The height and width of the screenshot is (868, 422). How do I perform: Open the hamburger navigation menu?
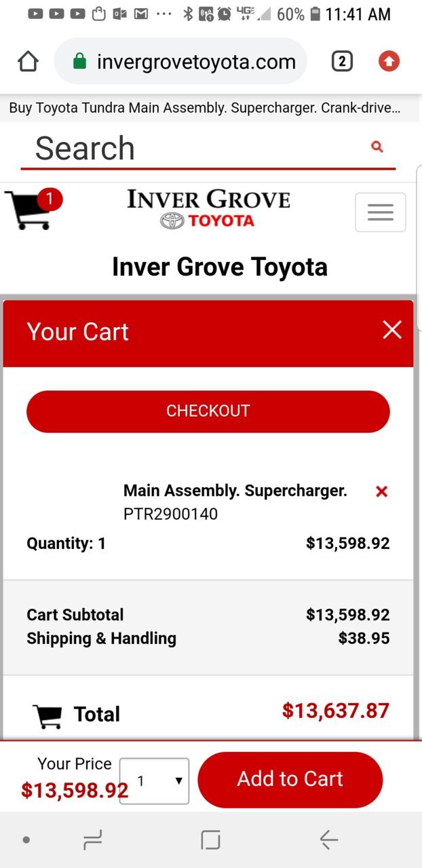381,212
